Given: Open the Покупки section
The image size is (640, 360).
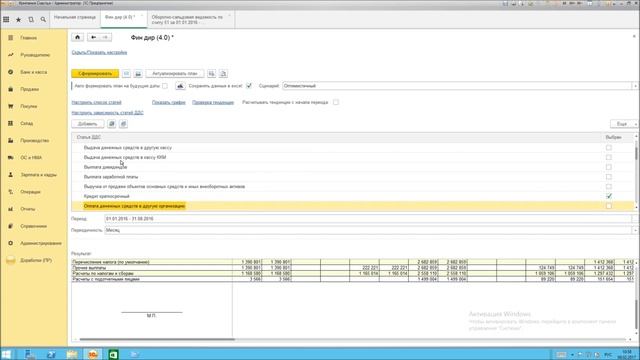Looking at the screenshot, I should pyautogui.click(x=29, y=106).
